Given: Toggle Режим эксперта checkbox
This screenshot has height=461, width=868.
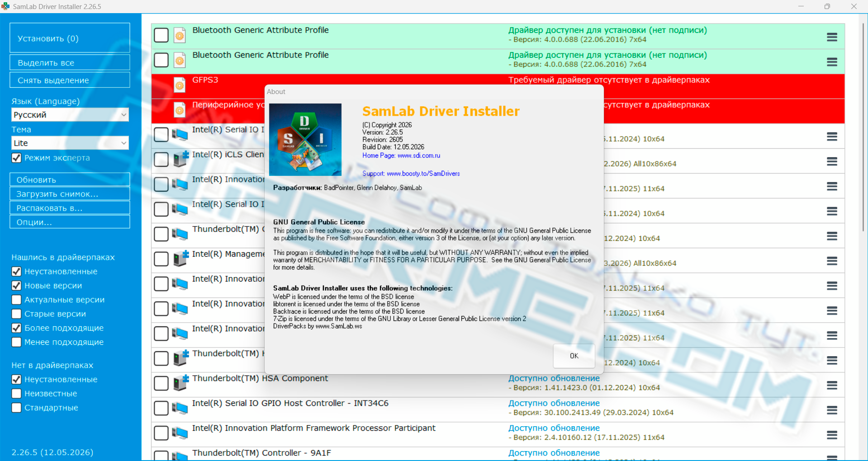Looking at the screenshot, I should pyautogui.click(x=16, y=158).
